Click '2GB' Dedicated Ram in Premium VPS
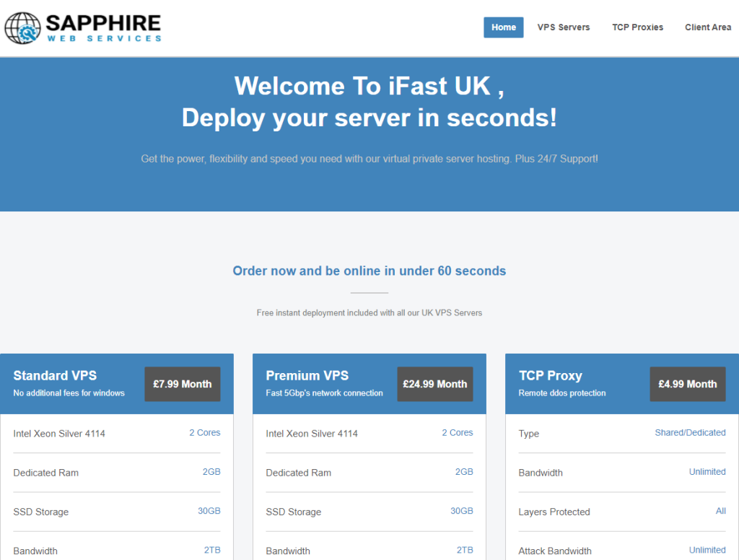Viewport: 739px width, 560px height. 464,472
